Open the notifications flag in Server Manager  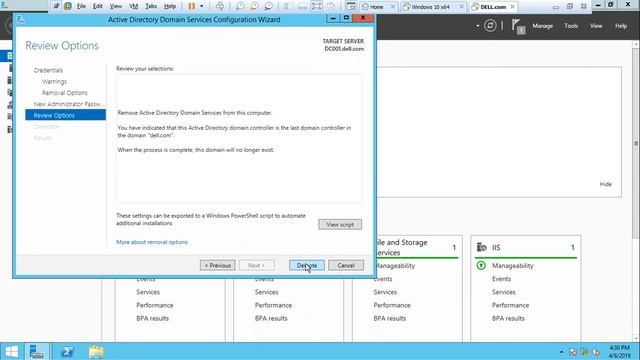[x=518, y=27]
